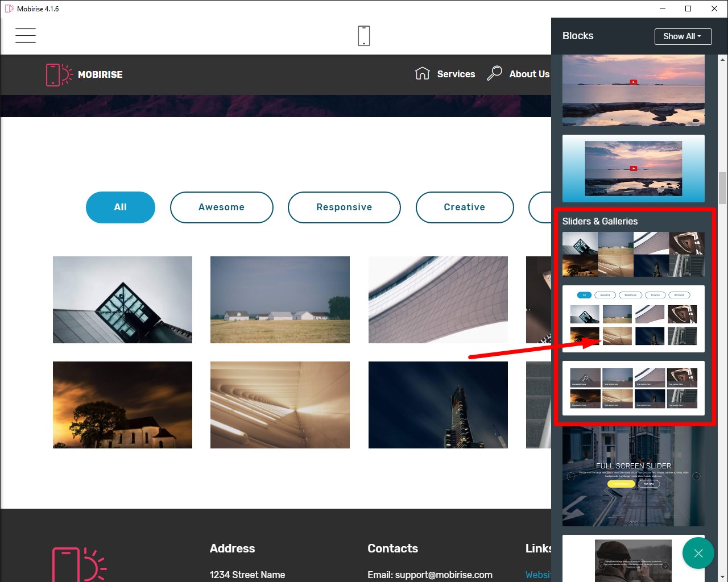This screenshot has height=582, width=728.
Task: Select the home icon beside Services
Action: pos(422,73)
